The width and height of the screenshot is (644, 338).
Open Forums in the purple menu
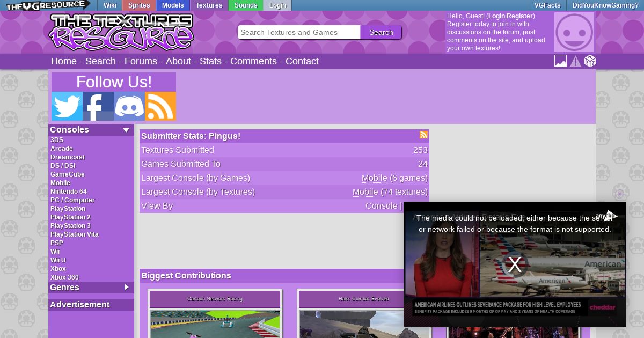pos(141,61)
